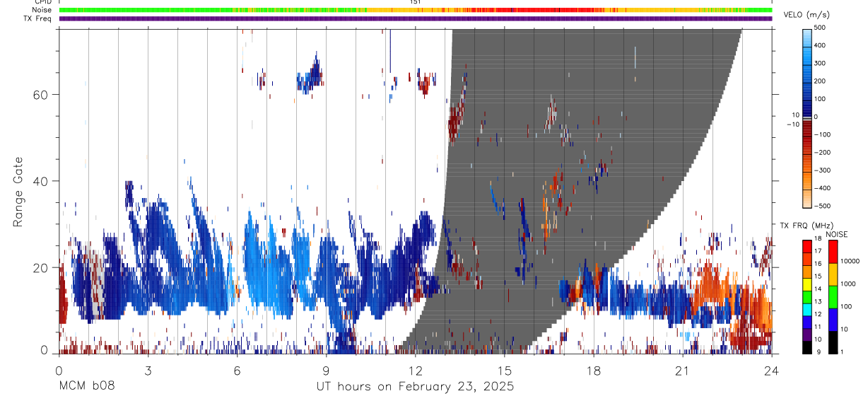The width and height of the screenshot is (868, 401).
Task: Click the red 17-18 MHz swatch in TX FRQ legend
Action: [x=807, y=246]
